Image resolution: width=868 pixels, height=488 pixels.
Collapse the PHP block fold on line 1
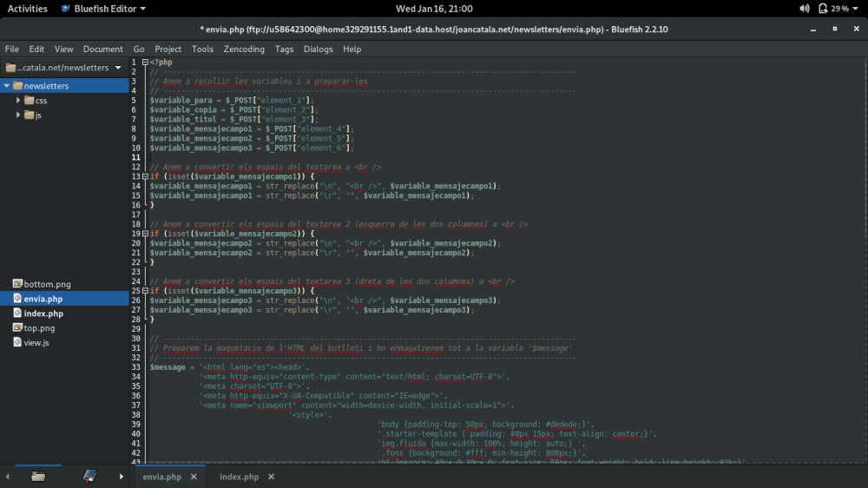pyautogui.click(x=145, y=62)
